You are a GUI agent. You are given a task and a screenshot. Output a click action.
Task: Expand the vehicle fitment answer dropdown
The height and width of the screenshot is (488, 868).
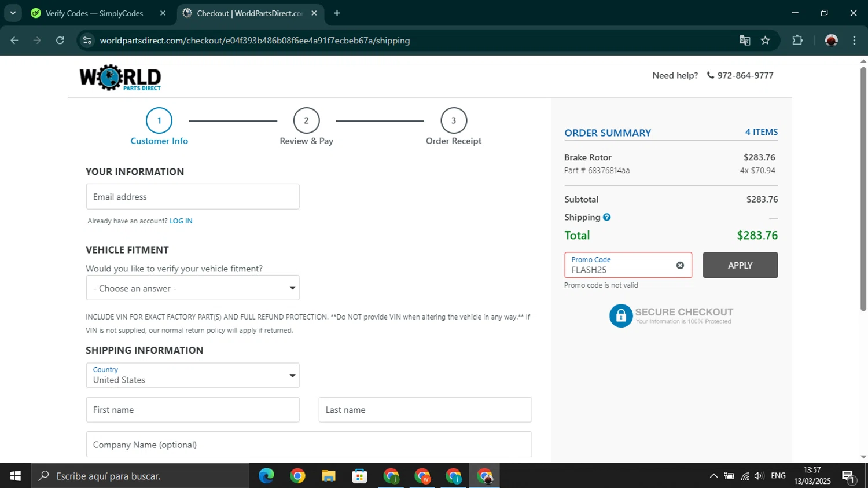point(193,288)
